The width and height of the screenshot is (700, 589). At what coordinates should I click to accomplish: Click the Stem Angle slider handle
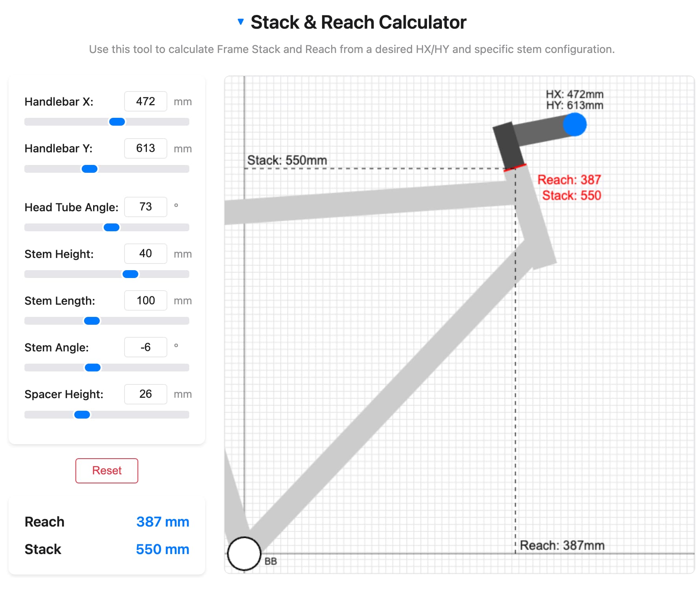pyautogui.click(x=93, y=368)
